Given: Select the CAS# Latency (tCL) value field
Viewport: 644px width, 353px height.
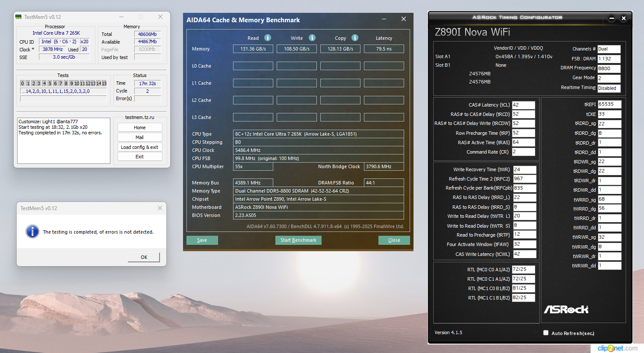Looking at the screenshot, I should (x=524, y=105).
